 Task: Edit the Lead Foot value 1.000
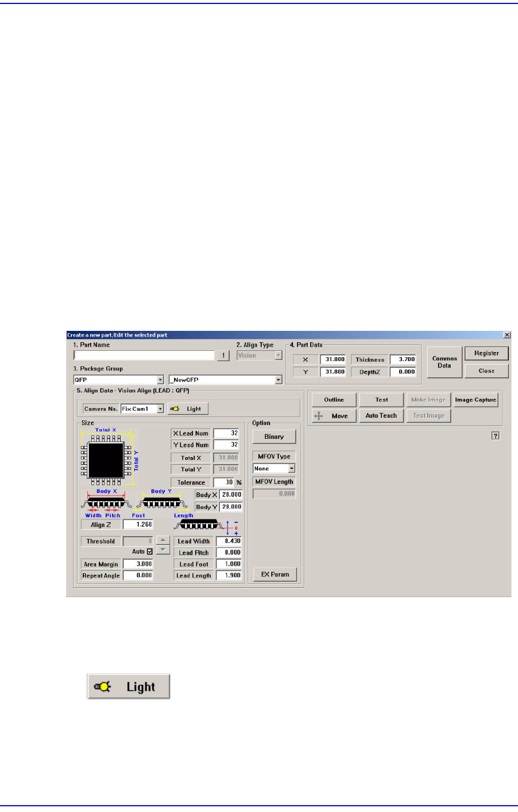coord(229,564)
